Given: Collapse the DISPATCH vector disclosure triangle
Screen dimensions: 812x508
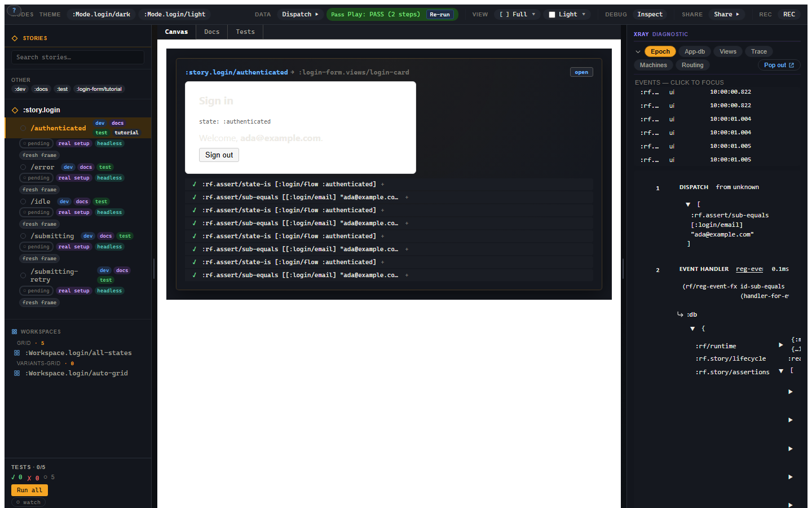Looking at the screenshot, I should [688, 204].
